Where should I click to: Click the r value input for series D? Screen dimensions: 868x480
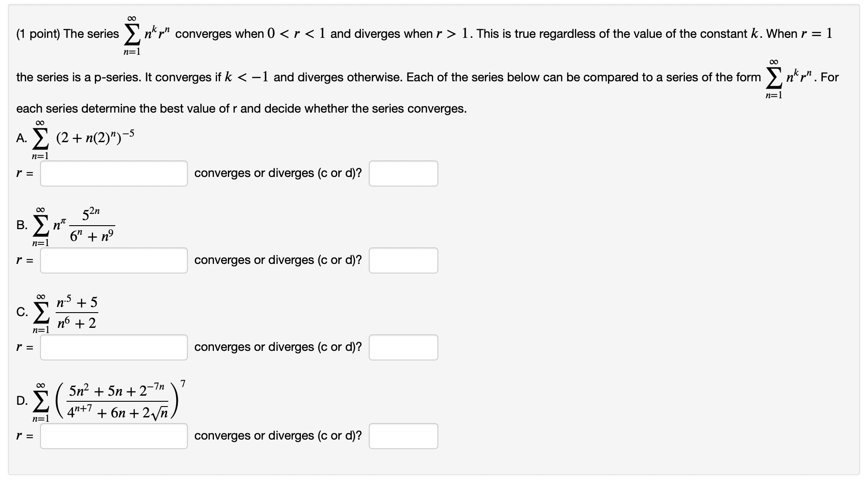click(x=113, y=435)
